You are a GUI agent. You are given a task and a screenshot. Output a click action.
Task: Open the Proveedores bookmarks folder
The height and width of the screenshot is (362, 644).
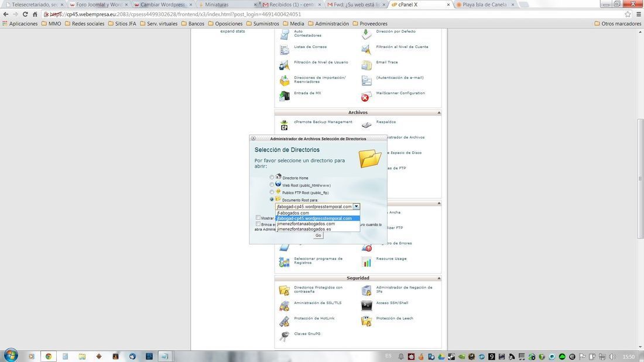pos(370,23)
